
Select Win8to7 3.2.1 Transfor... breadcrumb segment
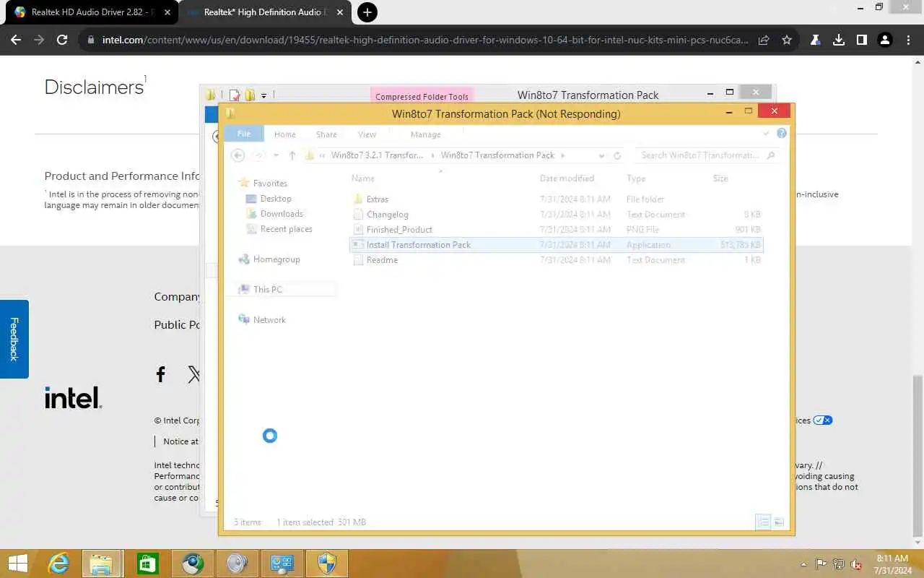coord(377,155)
